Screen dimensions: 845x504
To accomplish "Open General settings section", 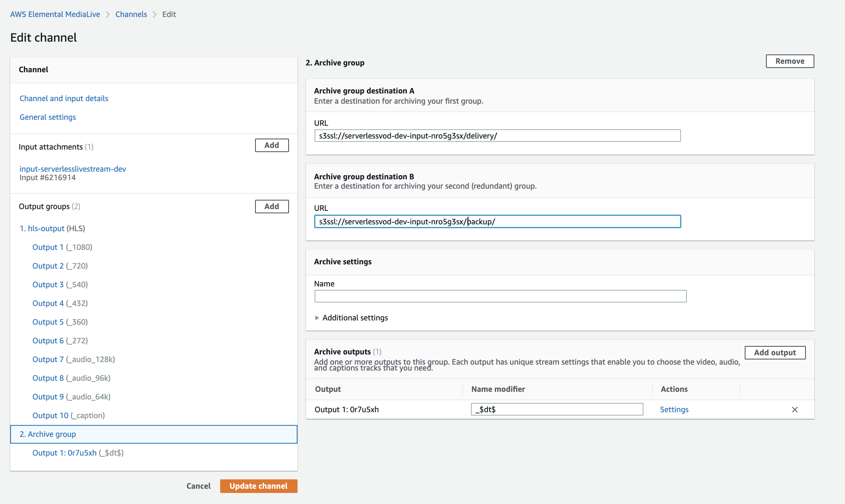I will (48, 117).
